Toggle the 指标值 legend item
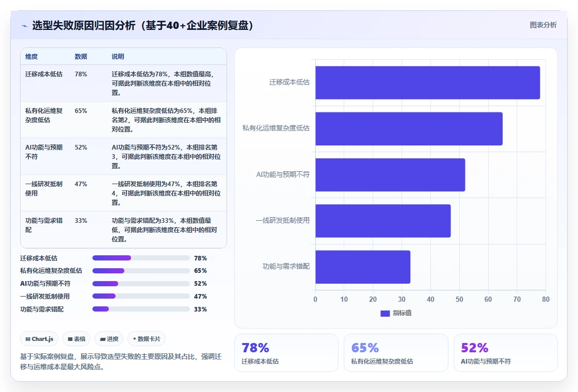Viewport: 578px width, 392px height. tap(396, 313)
